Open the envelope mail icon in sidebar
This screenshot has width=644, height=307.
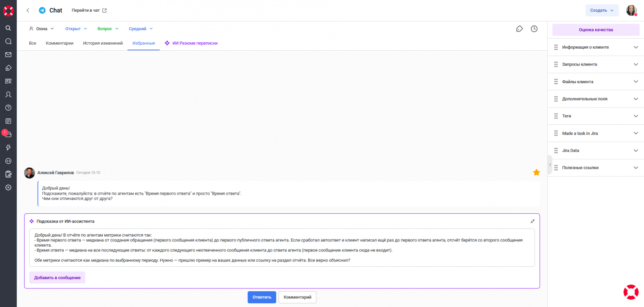8,55
